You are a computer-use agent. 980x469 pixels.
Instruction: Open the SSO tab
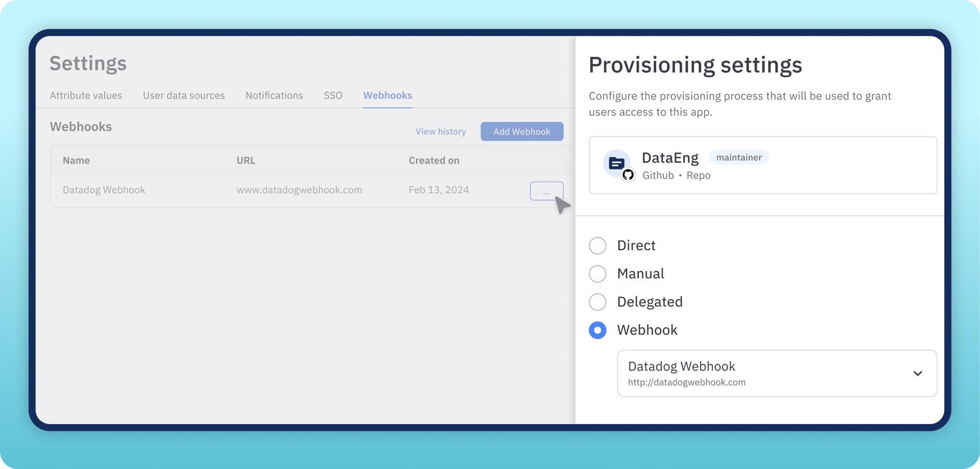(x=333, y=95)
